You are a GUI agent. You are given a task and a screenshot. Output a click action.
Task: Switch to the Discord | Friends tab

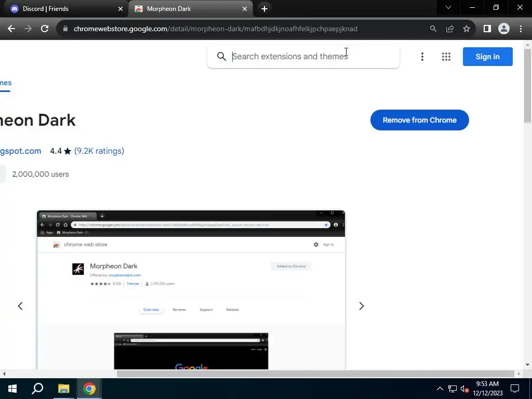tap(64, 9)
